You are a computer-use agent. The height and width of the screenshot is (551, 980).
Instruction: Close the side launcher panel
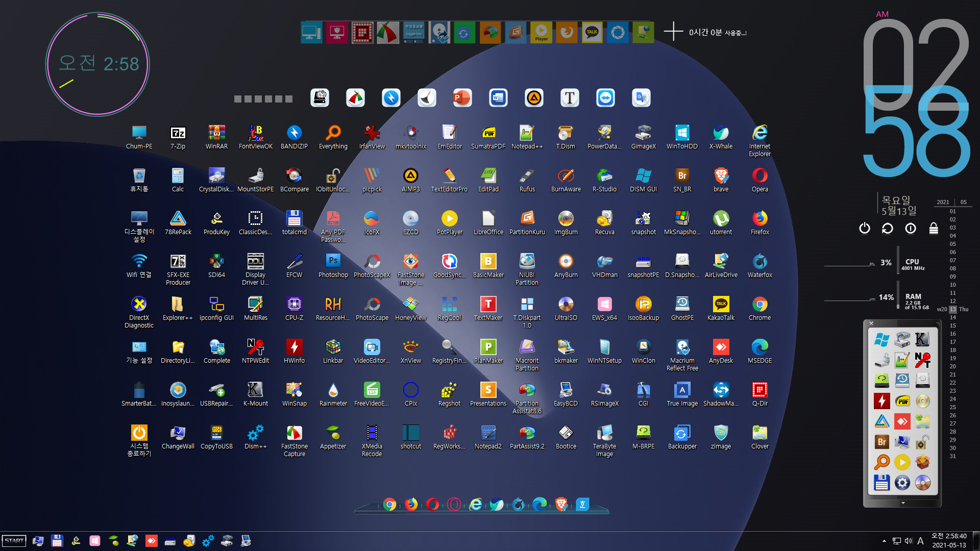tap(871, 323)
